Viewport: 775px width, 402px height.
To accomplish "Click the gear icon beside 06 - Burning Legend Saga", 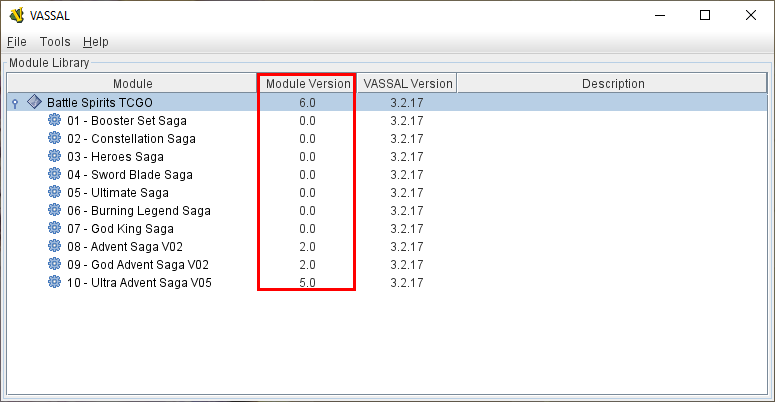I will [x=54, y=210].
